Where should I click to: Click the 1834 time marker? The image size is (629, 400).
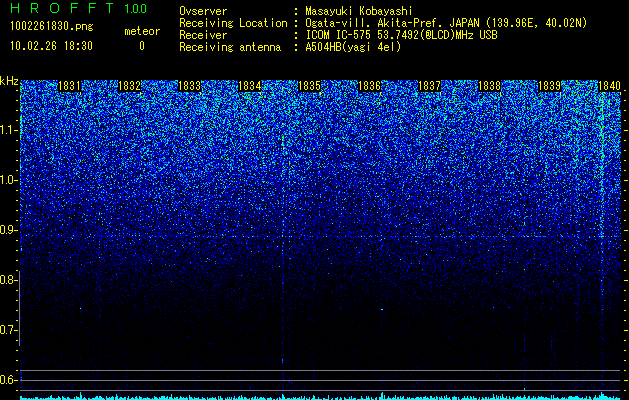250,86
